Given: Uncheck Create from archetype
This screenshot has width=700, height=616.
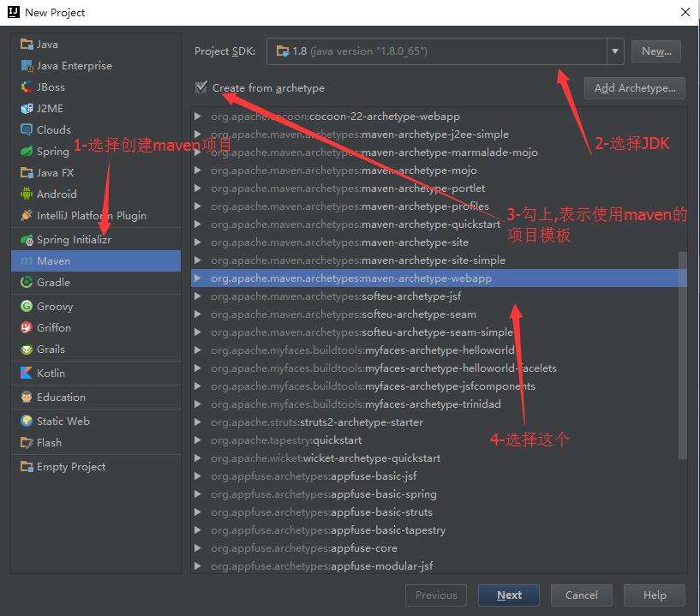Looking at the screenshot, I should tap(200, 87).
